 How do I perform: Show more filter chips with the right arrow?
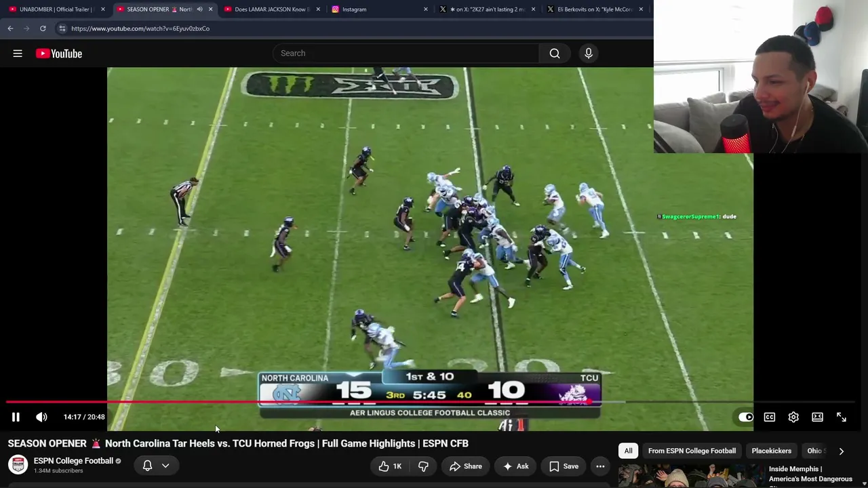click(x=842, y=451)
